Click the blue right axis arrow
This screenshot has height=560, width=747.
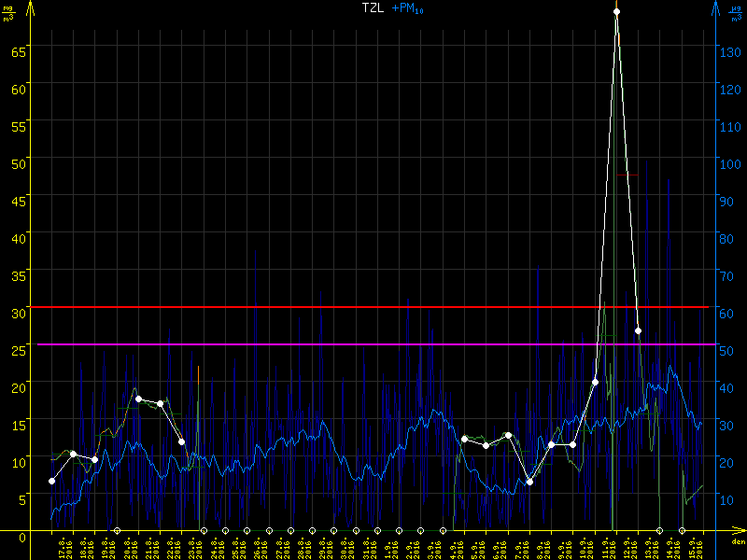pos(716,7)
